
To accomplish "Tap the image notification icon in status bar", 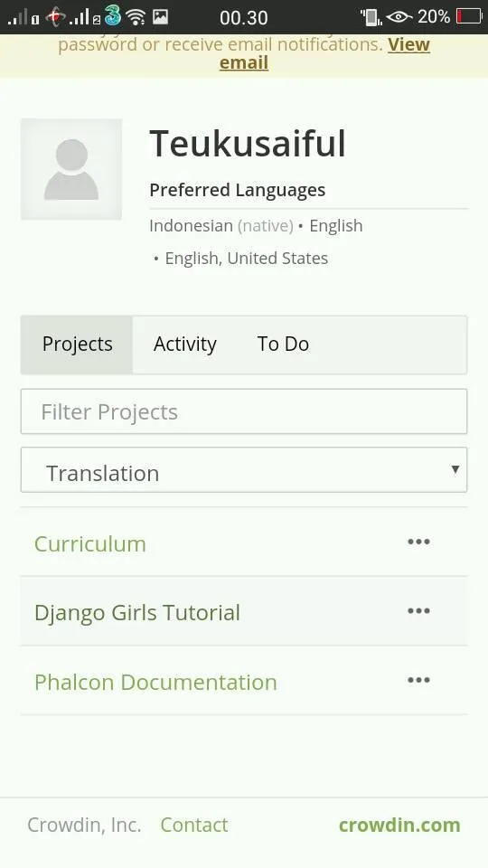I will point(161,17).
